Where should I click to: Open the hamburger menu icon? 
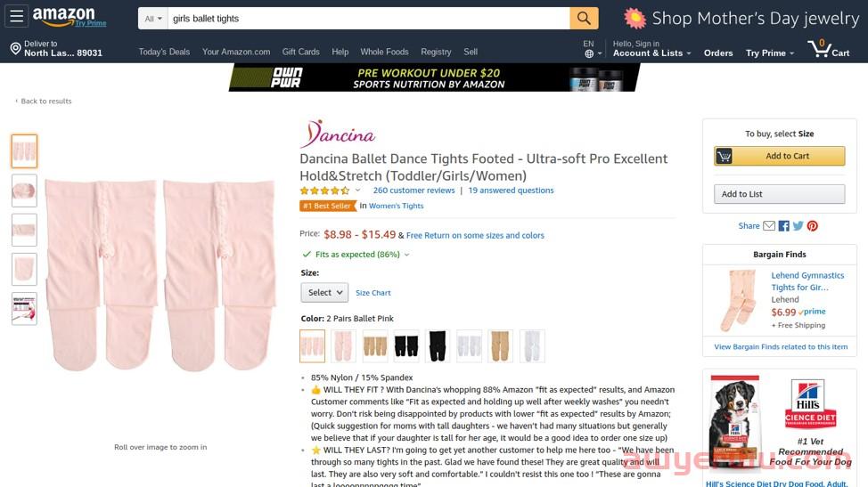17,17
